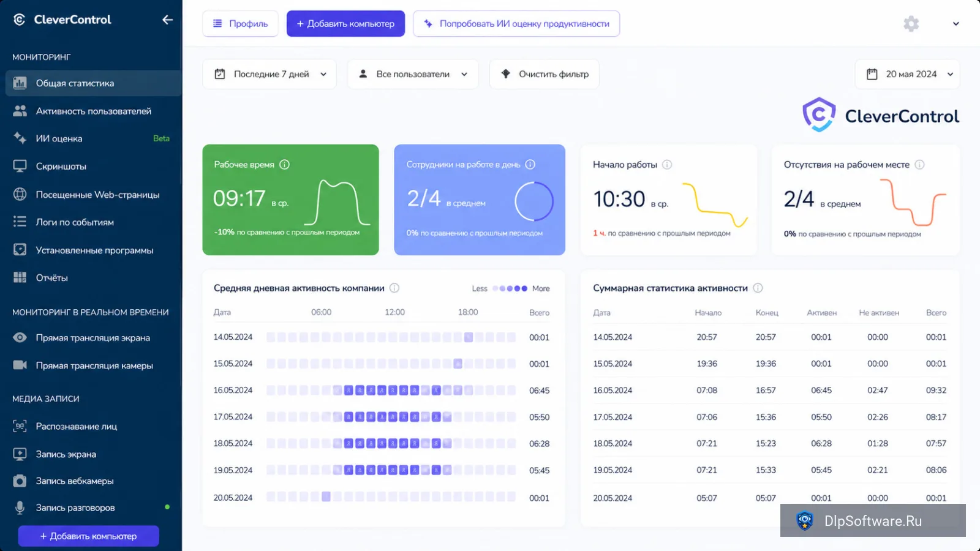
Task: Click info icon next to Сотрудники на работе
Action: pos(530,164)
